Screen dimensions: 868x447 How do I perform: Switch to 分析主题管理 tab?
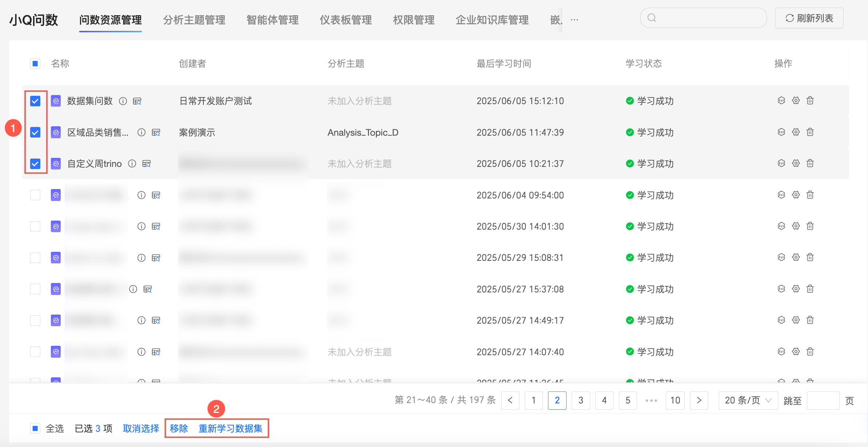(194, 20)
